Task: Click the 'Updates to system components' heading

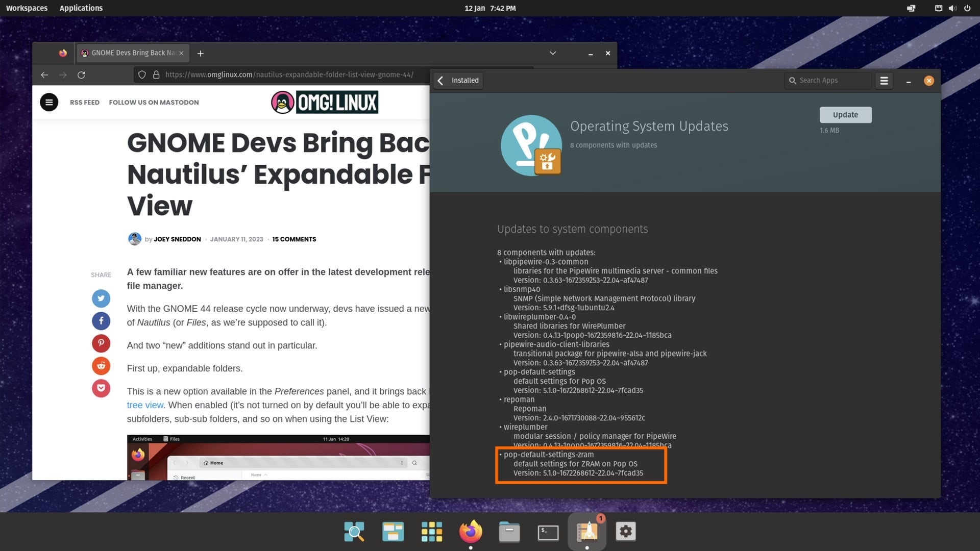Action: point(573,229)
